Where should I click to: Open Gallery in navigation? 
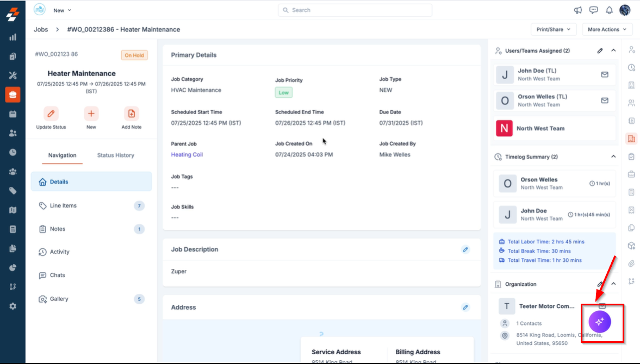coord(91,299)
